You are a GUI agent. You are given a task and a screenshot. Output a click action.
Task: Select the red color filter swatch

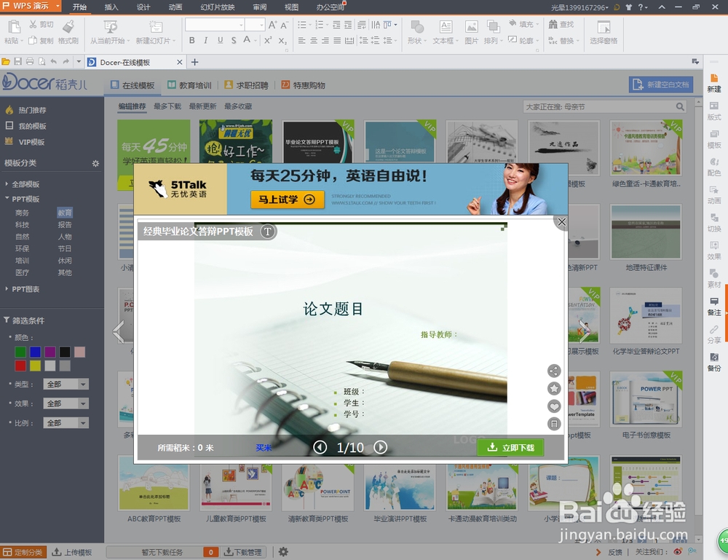[20, 366]
